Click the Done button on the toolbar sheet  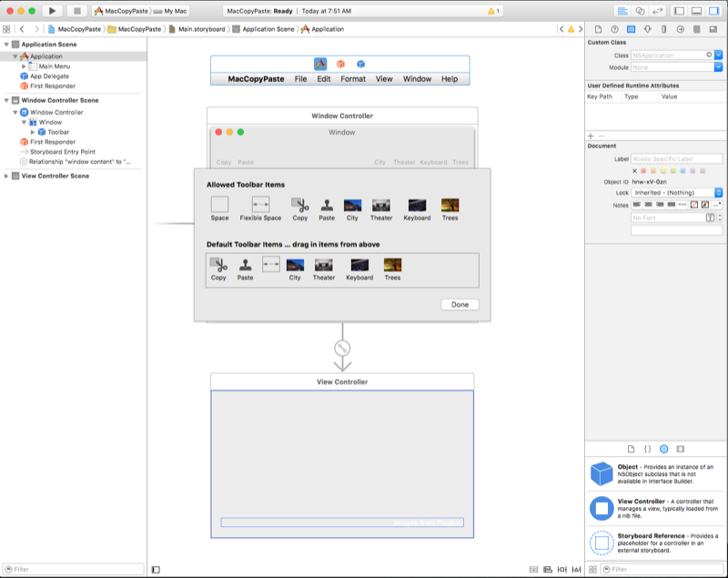tap(459, 304)
